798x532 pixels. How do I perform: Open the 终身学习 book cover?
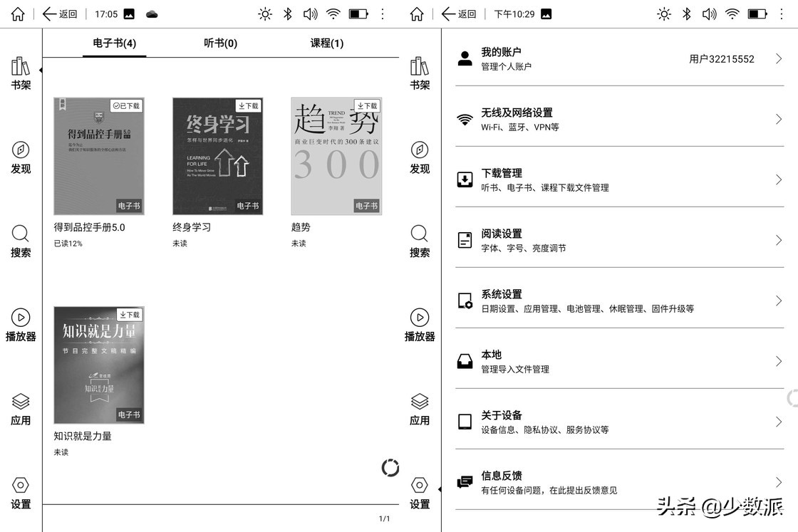pyautogui.click(x=217, y=155)
